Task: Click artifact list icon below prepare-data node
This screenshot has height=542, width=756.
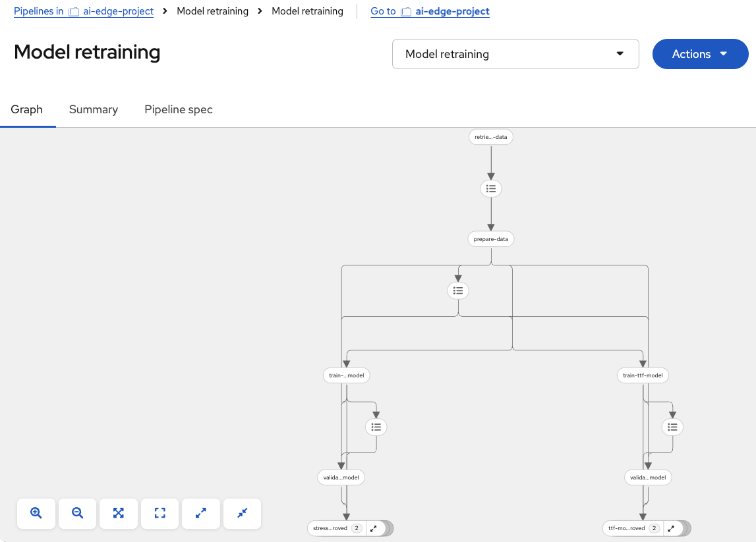Action: [458, 290]
